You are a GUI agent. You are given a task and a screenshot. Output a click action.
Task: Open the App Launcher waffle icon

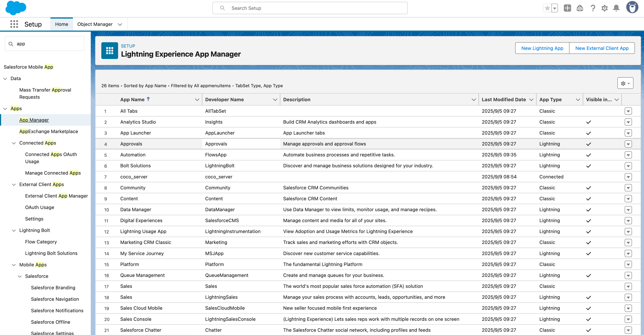pos(14,24)
